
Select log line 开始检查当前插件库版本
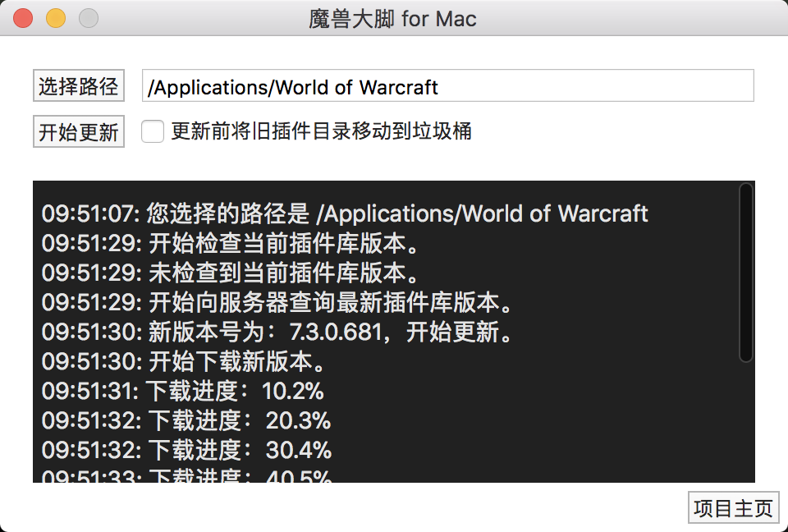click(x=230, y=243)
